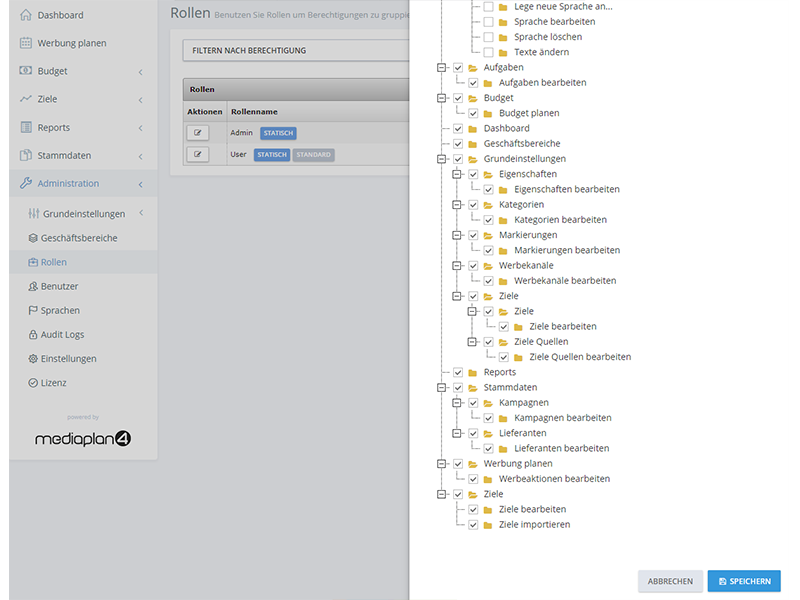The height and width of the screenshot is (600, 800).
Task: Click the Lizenz checkmark icon
Action: 33,383
